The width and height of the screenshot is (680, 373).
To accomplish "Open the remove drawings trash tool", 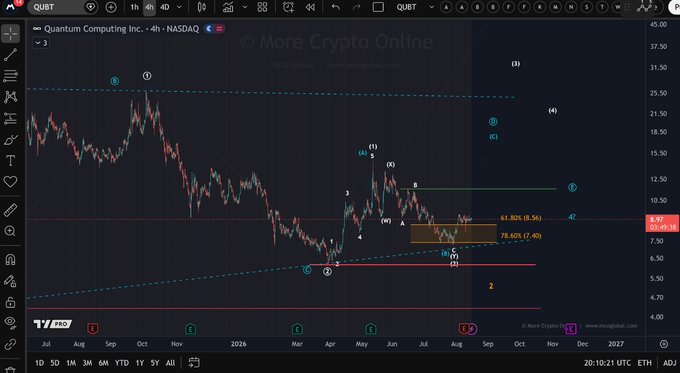I will pos(10,369).
